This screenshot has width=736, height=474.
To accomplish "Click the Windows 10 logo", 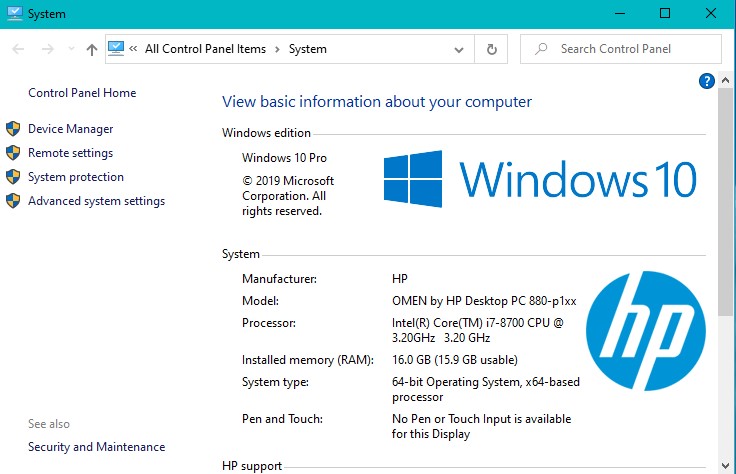I will (540, 179).
